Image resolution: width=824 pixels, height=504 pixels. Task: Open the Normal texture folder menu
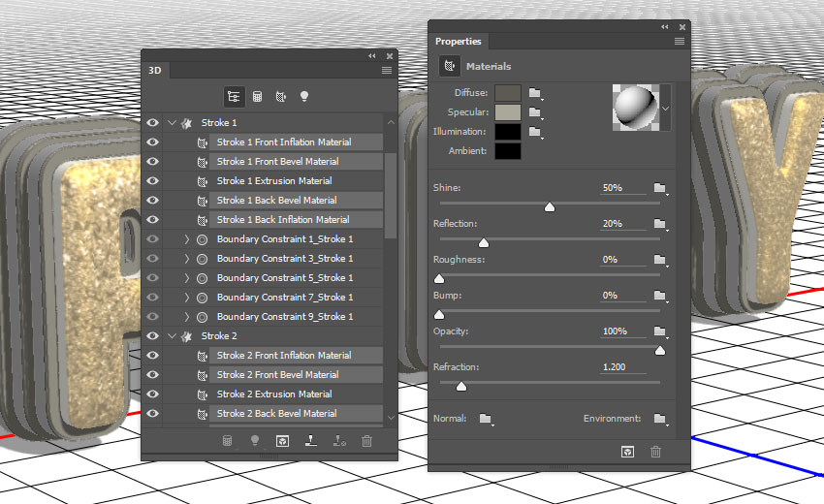pos(486,419)
